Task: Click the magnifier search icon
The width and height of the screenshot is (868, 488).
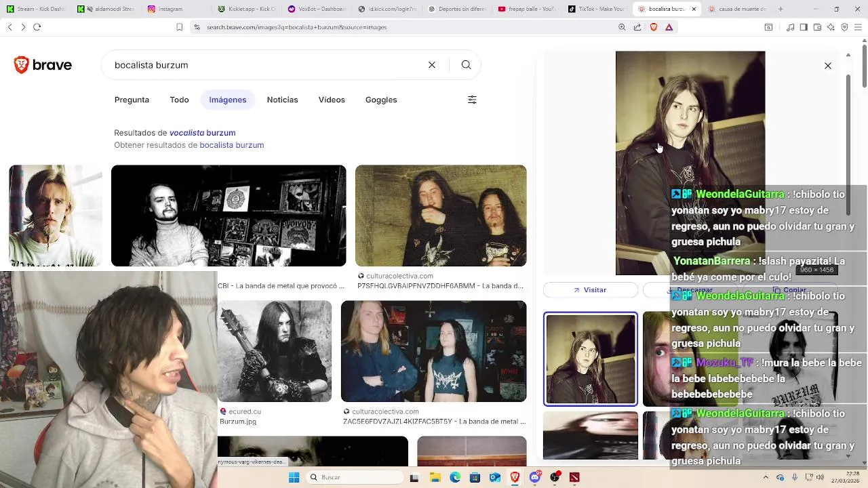Action: (466, 65)
